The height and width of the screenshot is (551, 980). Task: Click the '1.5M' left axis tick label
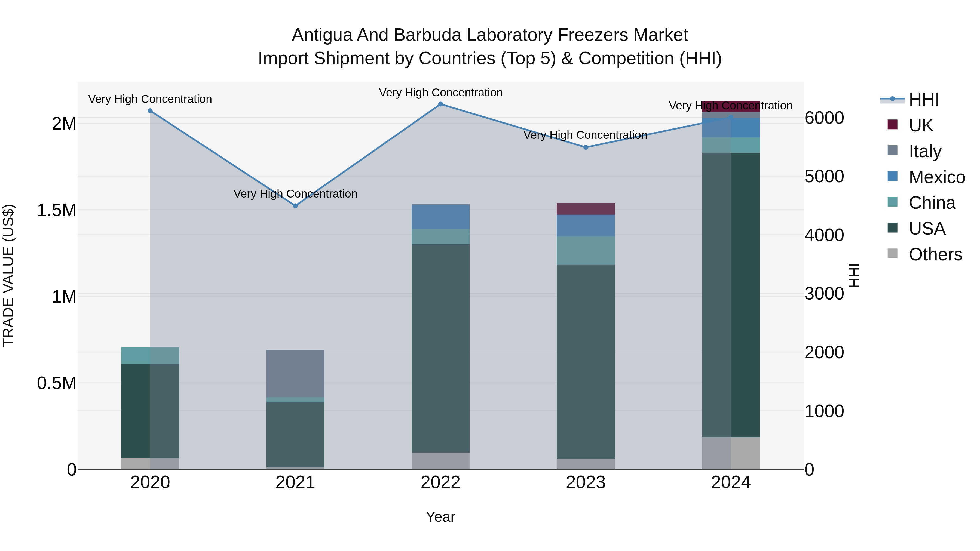pyautogui.click(x=57, y=210)
